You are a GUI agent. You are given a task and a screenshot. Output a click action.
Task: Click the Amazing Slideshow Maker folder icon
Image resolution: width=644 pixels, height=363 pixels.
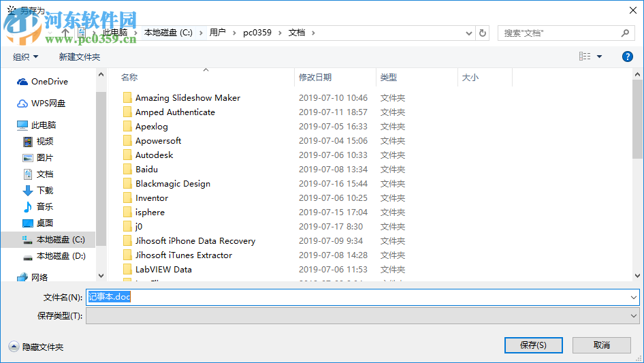coord(128,98)
